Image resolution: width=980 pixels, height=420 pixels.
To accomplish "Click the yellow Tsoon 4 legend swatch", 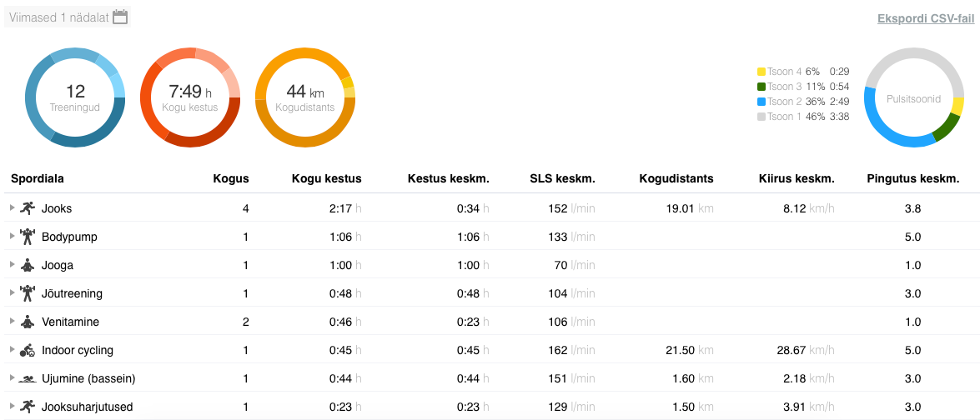I will click(x=761, y=72).
